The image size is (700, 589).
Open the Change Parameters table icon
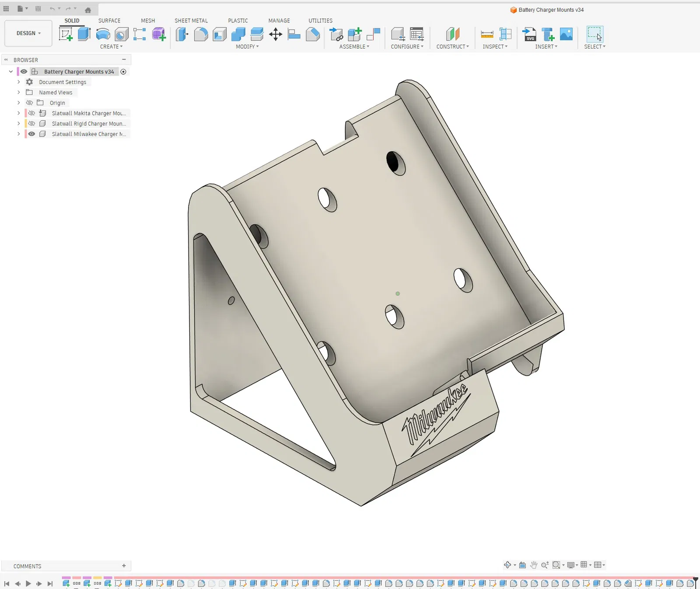[x=417, y=34]
